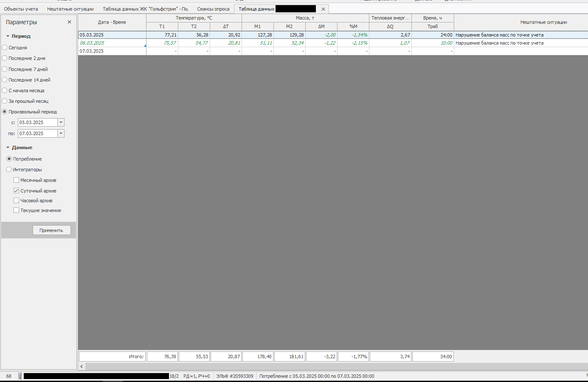Click the total ΔQ value 3,74
Screen dimensions: 588x382
click(x=391, y=357)
